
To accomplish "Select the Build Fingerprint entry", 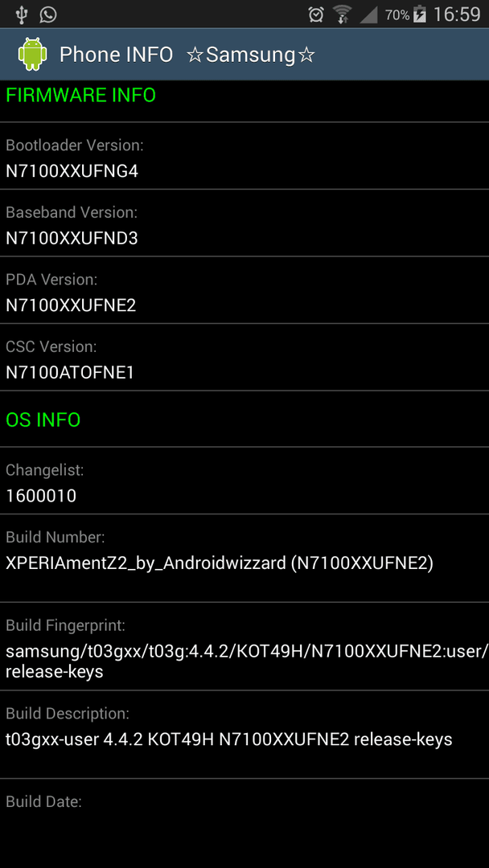I will point(244,646).
